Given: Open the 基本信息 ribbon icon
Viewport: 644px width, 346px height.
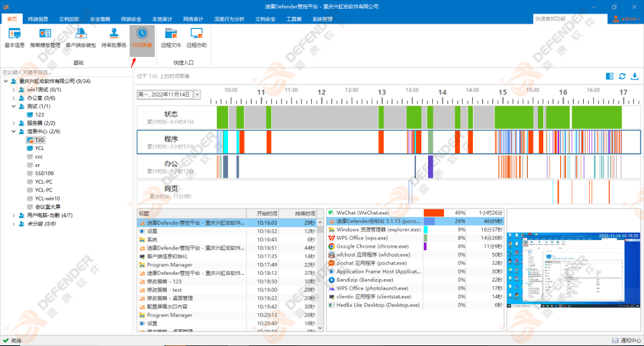Looking at the screenshot, I should click(x=14, y=37).
